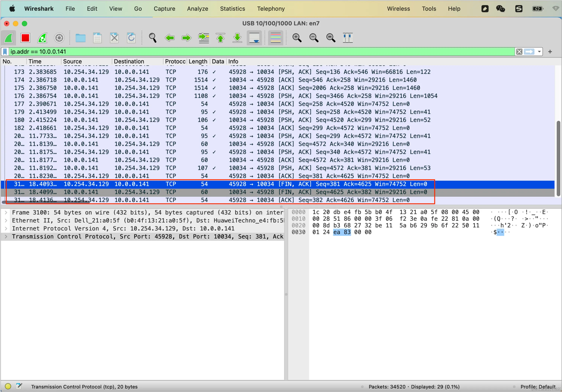
Task: Click the zoom in magnifier icon
Action: [297, 38]
